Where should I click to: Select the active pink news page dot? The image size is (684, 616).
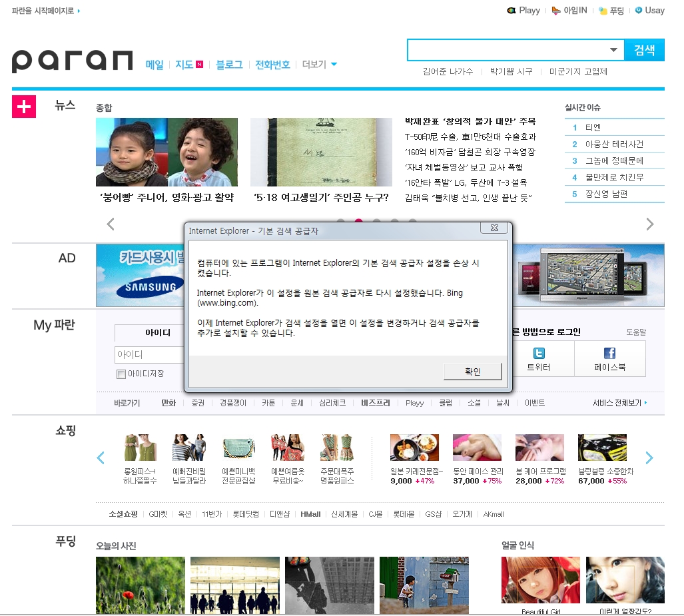tap(359, 220)
